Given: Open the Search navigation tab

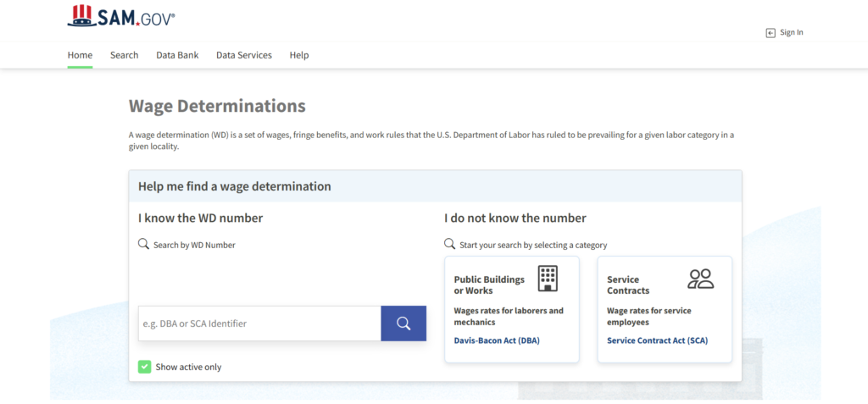Looking at the screenshot, I should [x=124, y=55].
